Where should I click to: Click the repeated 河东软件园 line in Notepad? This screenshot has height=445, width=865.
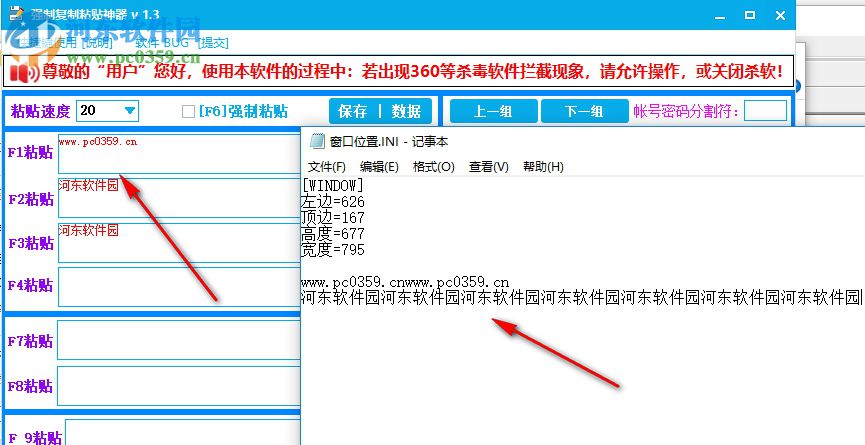(581, 298)
